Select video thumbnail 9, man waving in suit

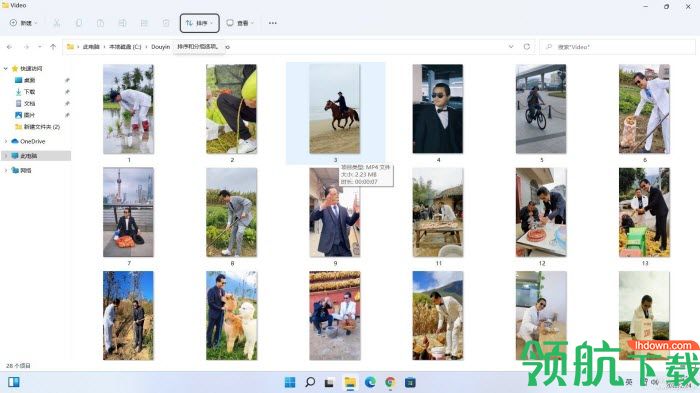[x=335, y=212]
